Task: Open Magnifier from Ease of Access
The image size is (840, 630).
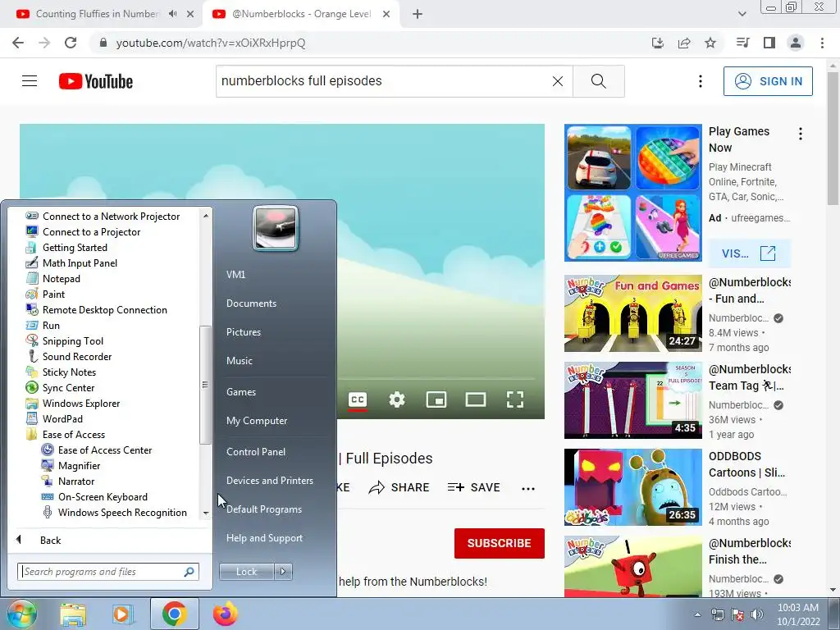Action: [x=79, y=466]
